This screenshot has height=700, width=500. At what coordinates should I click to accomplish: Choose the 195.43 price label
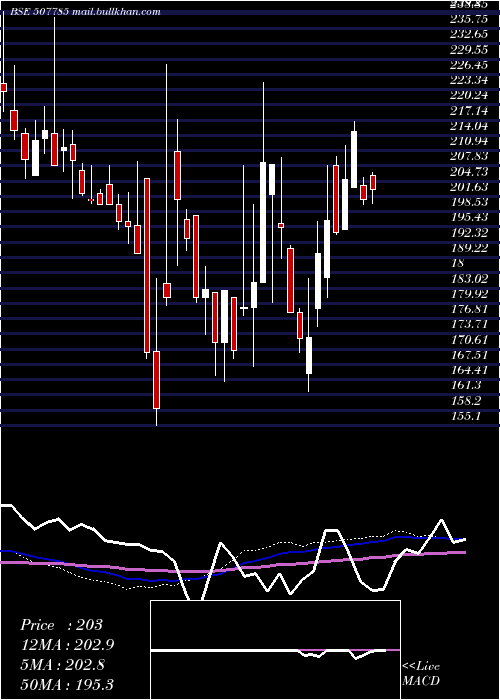pos(467,217)
